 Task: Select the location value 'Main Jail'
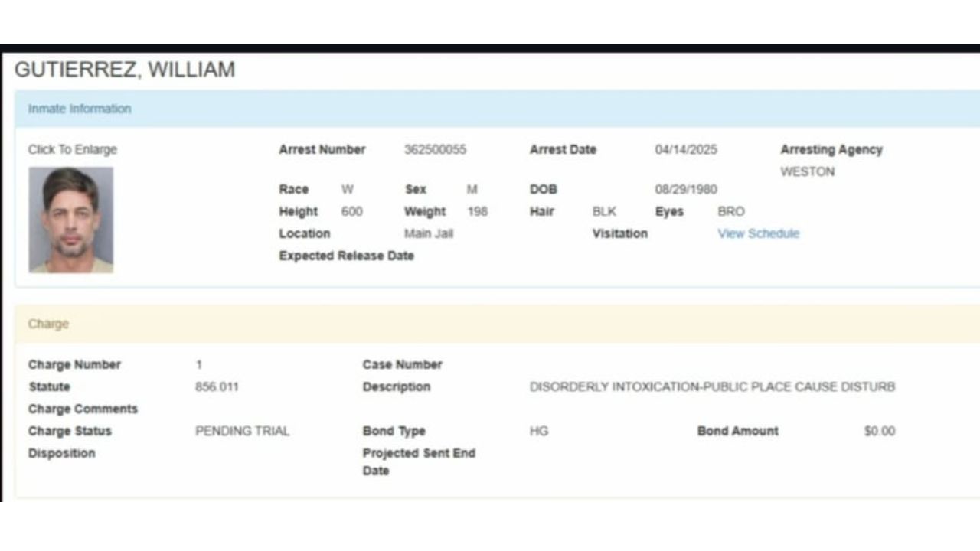click(x=429, y=233)
